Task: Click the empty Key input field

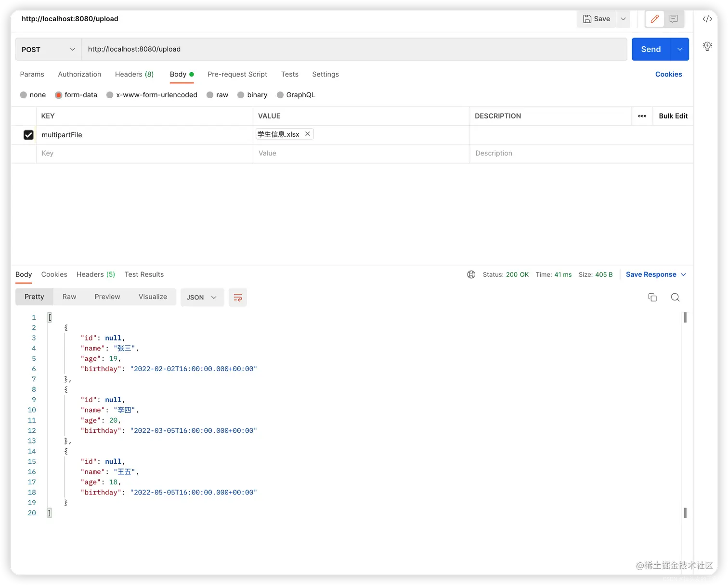Action: tap(144, 153)
